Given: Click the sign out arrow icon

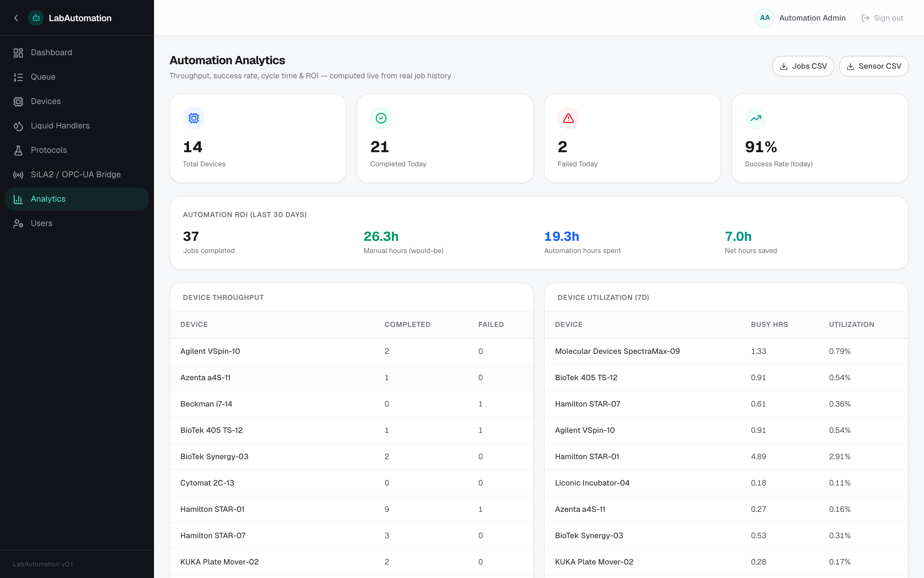Looking at the screenshot, I should point(866,18).
